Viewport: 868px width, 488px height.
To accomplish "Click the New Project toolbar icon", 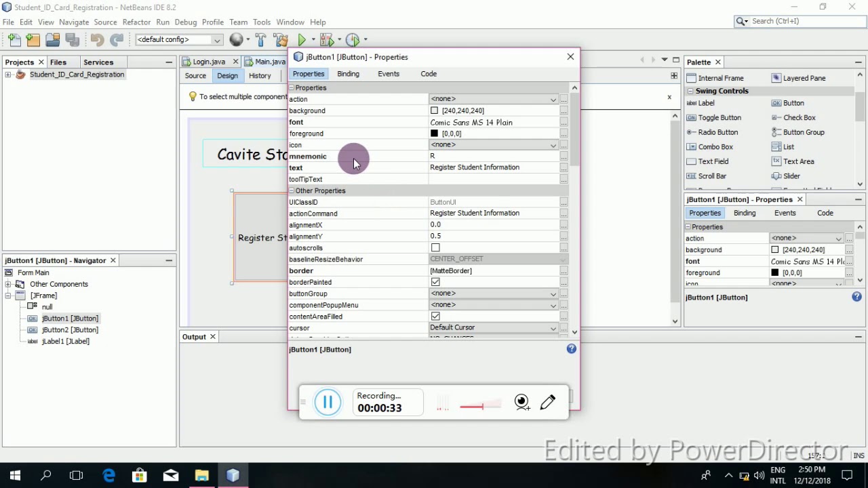I will click(x=33, y=40).
